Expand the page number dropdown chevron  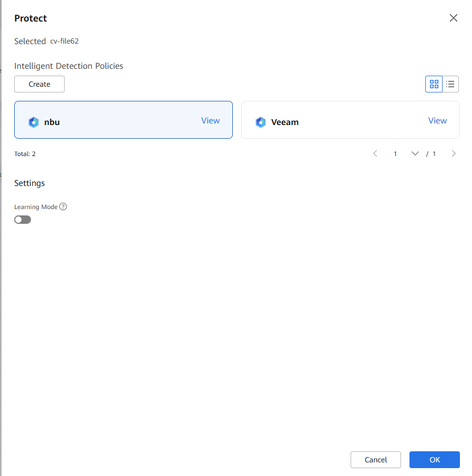[x=415, y=154]
